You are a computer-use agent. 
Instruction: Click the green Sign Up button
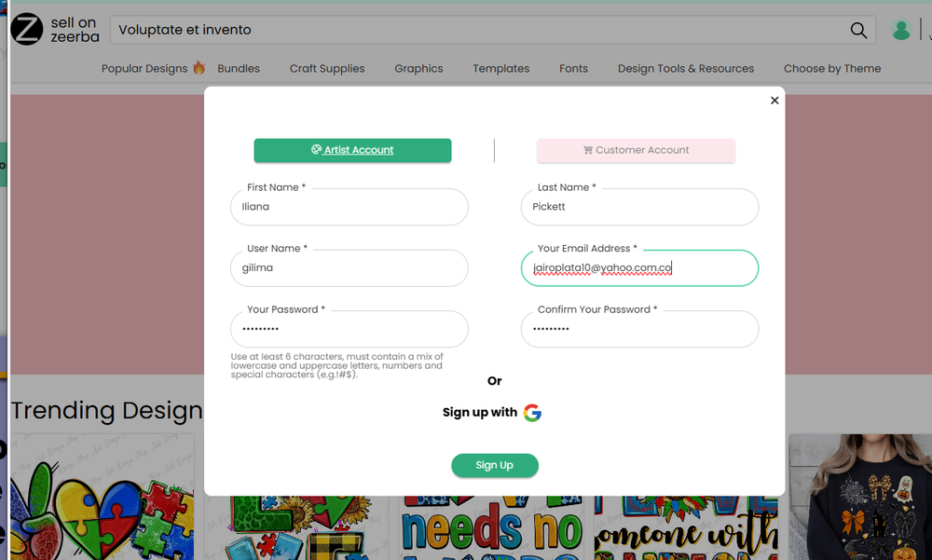point(495,466)
